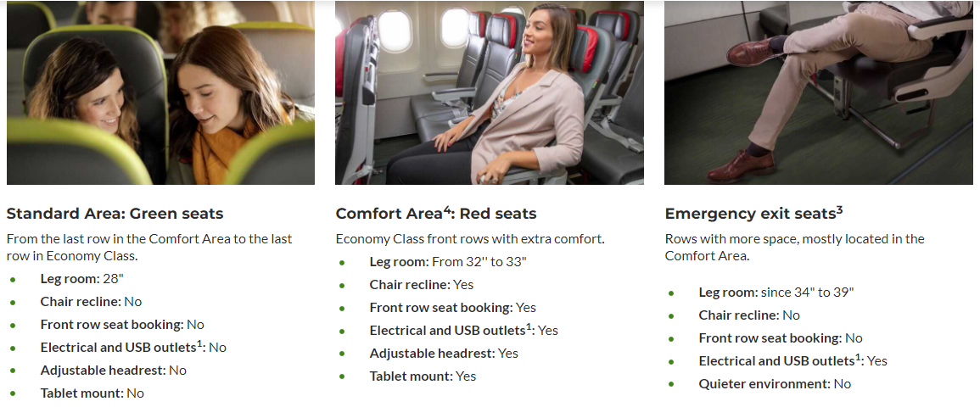Click 'Leg room: From 32'' to 33"' item
Image resolution: width=980 pixels, height=407 pixels.
click(448, 261)
